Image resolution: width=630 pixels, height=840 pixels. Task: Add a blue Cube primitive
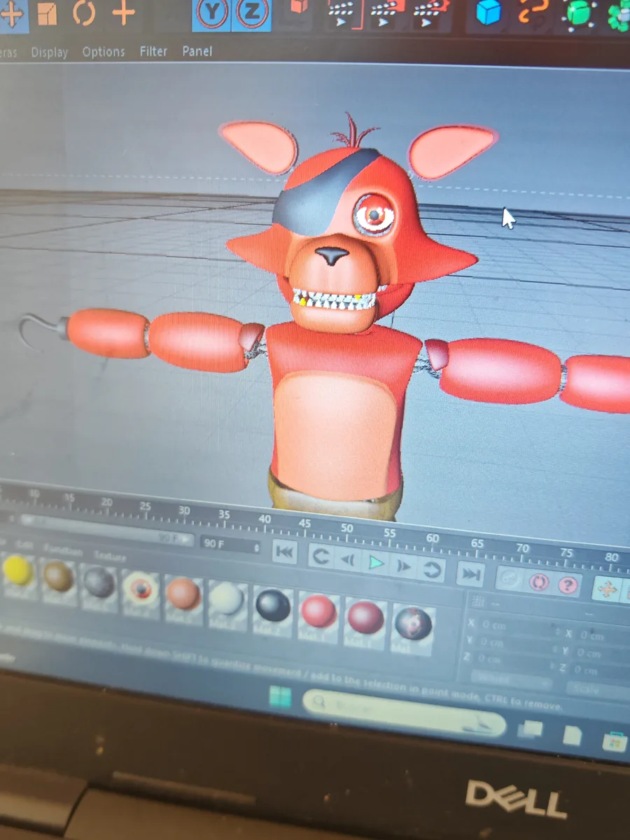(489, 13)
